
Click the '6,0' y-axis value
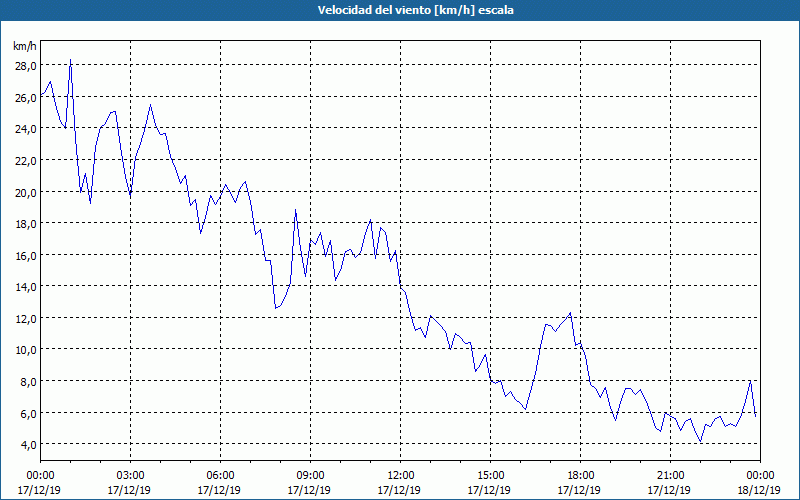pyautogui.click(x=28, y=414)
